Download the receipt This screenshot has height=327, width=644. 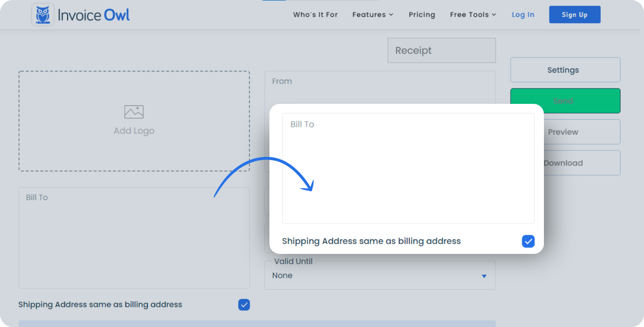point(563,163)
